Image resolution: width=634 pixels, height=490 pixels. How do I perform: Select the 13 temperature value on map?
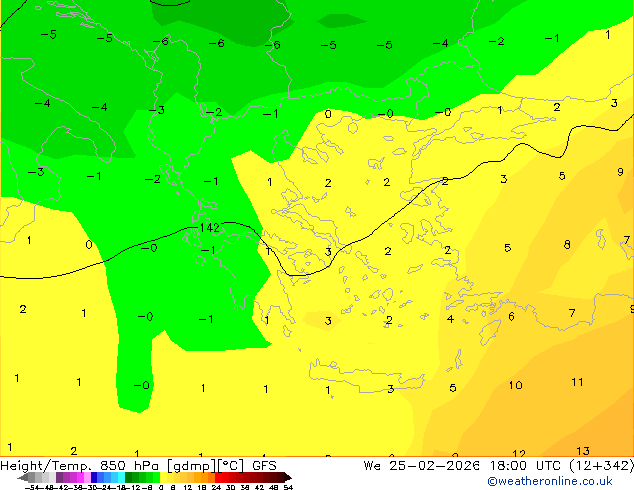pyautogui.click(x=583, y=450)
